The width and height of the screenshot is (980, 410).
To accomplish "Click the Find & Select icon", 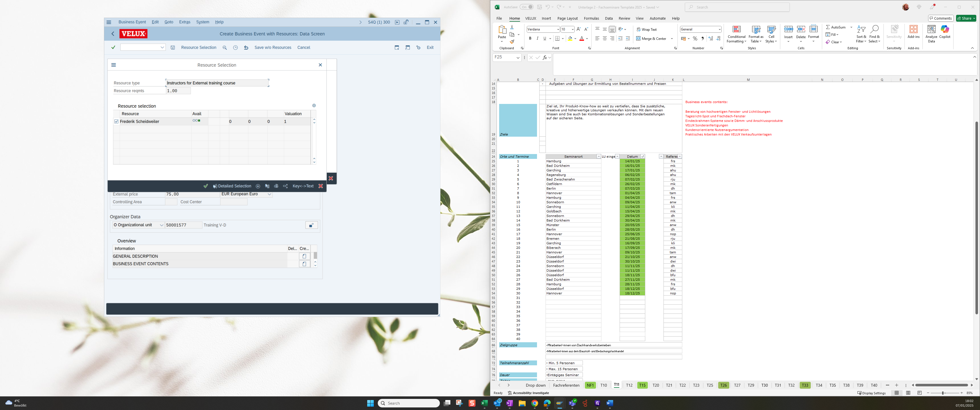I will pyautogui.click(x=874, y=34).
